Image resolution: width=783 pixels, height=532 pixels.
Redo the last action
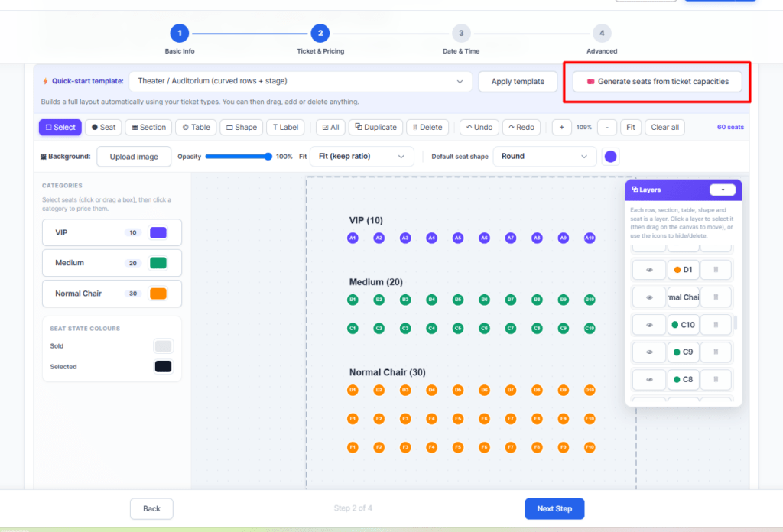(521, 127)
